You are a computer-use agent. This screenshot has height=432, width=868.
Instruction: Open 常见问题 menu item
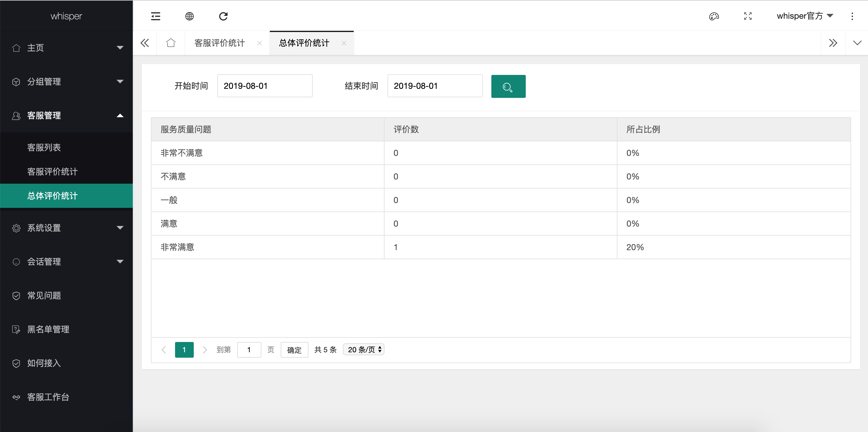coord(66,296)
